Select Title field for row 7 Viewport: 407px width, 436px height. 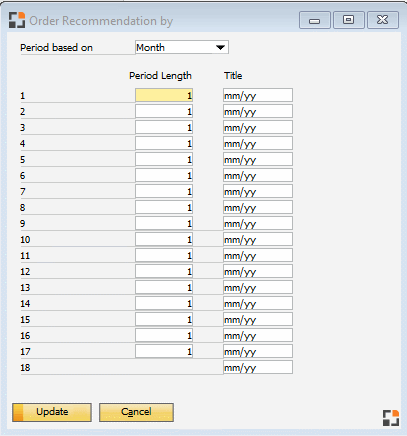pyautogui.click(x=258, y=191)
